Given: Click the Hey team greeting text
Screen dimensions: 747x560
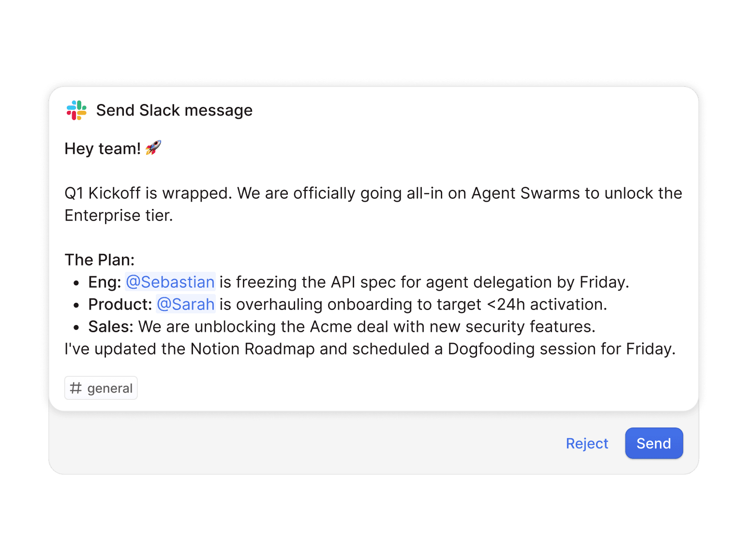Looking at the screenshot, I should (x=103, y=148).
